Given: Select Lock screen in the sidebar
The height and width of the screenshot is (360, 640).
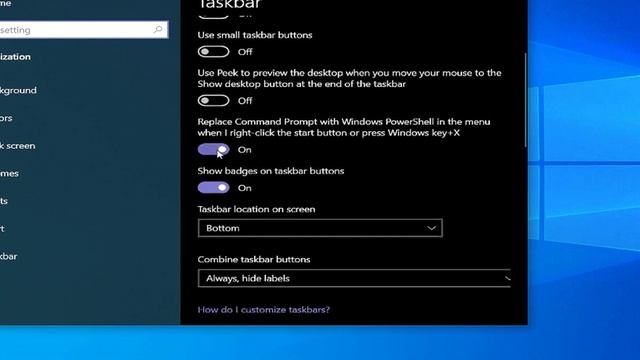Looking at the screenshot, I should coord(18,146).
